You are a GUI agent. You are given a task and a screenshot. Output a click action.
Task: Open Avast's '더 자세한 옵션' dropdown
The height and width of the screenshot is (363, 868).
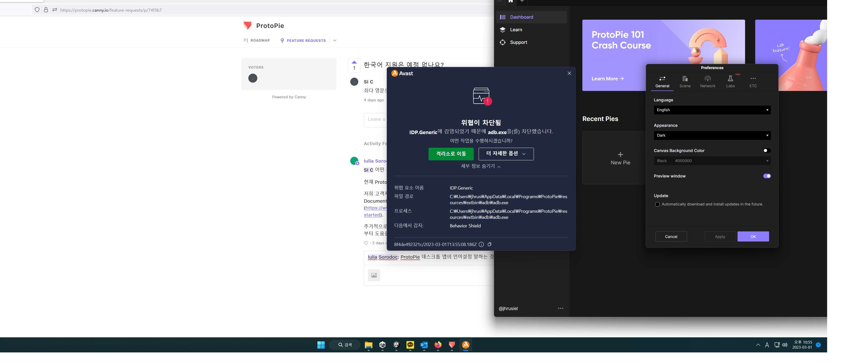pyautogui.click(x=505, y=154)
